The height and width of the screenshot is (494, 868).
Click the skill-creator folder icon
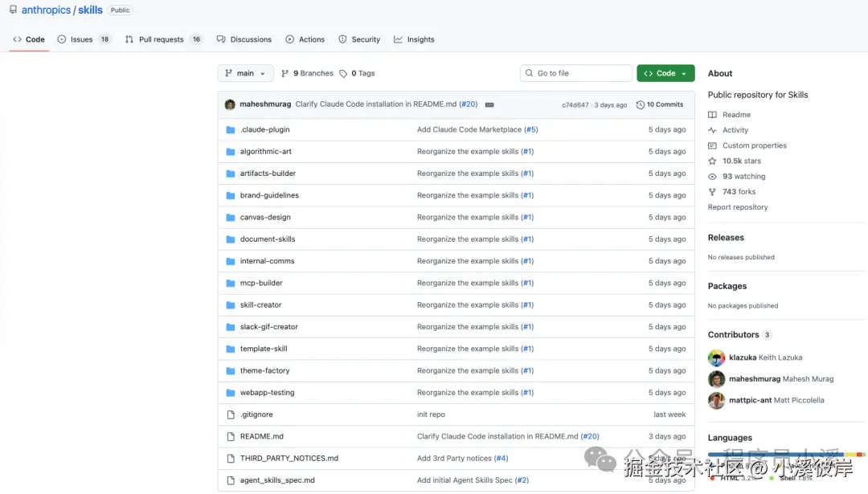231,305
